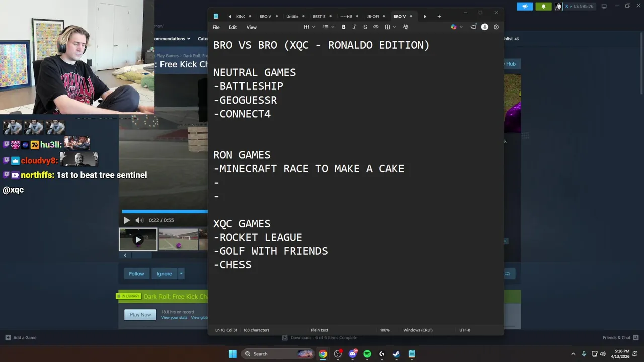Screen dimensions: 644x362
Task: Click microphone icon in system tray
Action: (584, 354)
